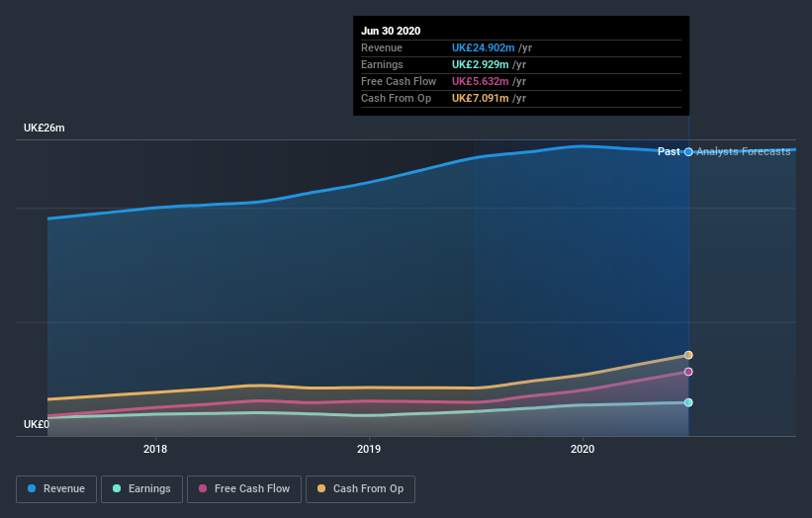Click the Earnings row label in tooltip
This screenshot has width=812, height=518.
(382, 64)
